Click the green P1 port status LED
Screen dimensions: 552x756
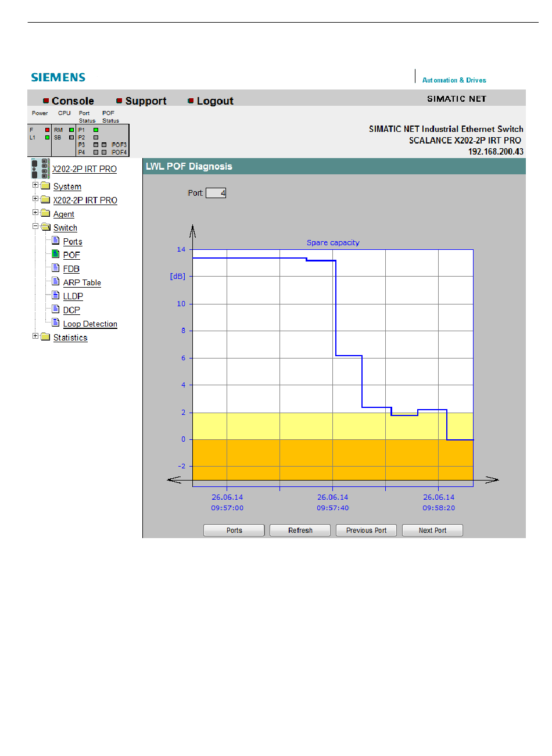(96, 130)
